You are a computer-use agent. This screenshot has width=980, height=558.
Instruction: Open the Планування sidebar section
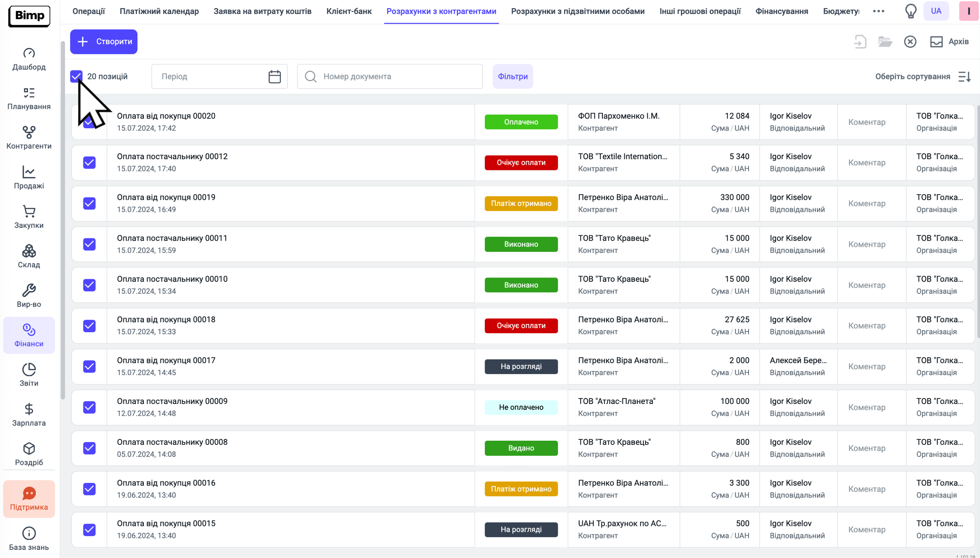click(x=29, y=99)
